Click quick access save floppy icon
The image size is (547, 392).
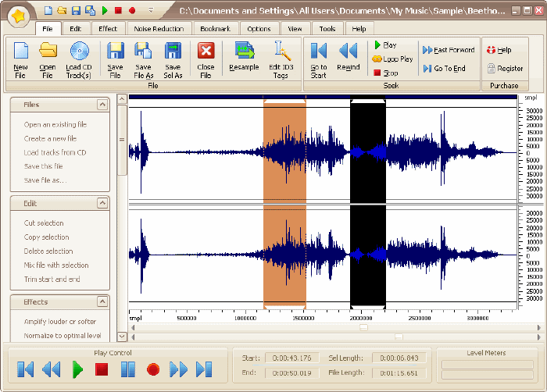[x=76, y=10]
